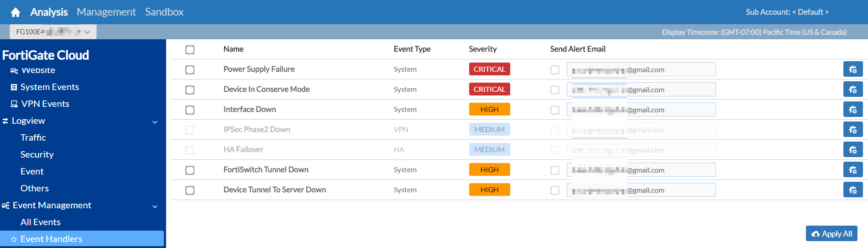Open settings gear for Interface Down
This screenshot has width=868, height=248.
[853, 110]
